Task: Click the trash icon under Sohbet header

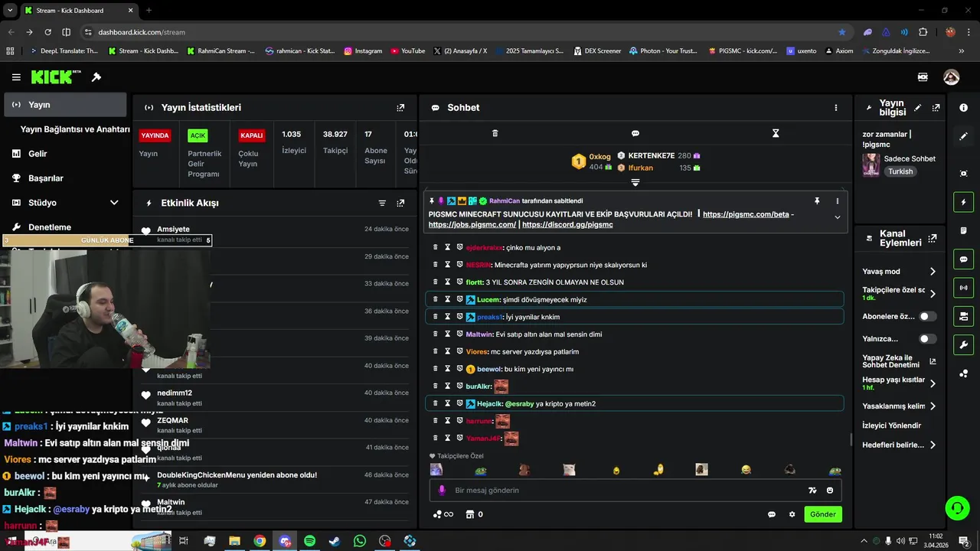Action: (x=495, y=133)
